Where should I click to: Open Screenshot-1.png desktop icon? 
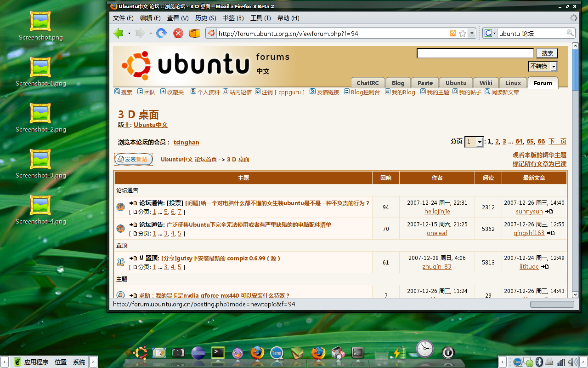click(x=40, y=72)
